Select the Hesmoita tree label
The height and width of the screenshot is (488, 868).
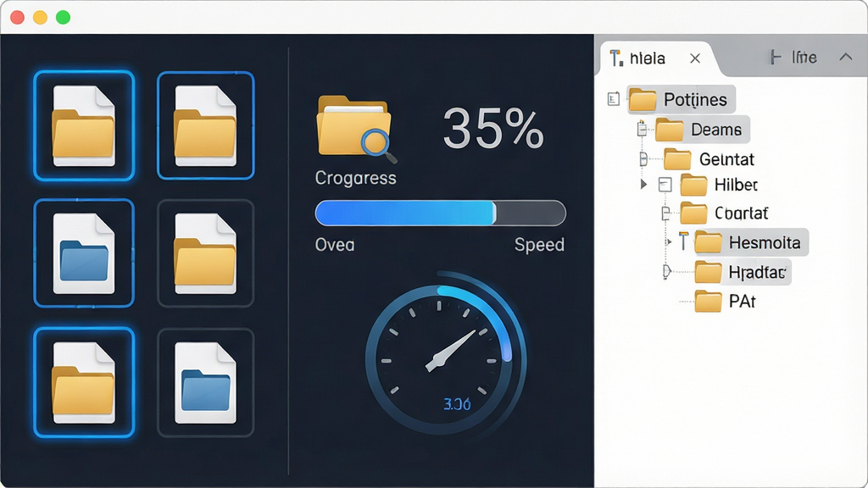[765, 242]
